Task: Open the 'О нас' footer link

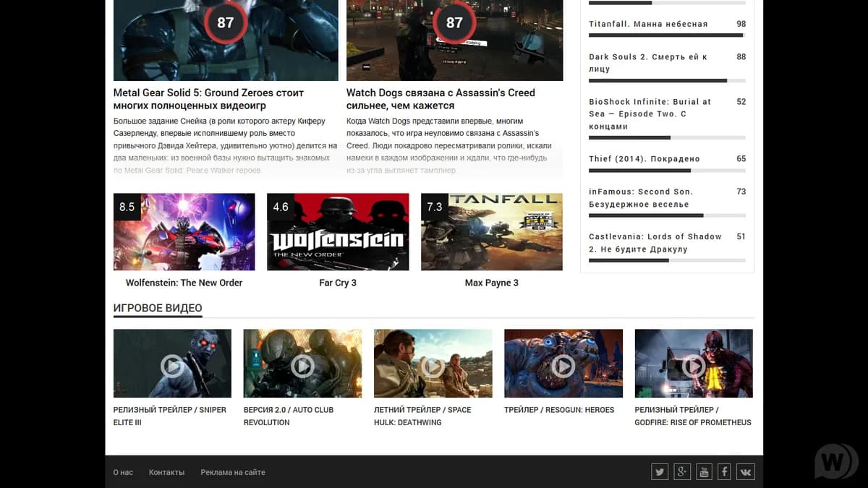Action: [x=123, y=472]
